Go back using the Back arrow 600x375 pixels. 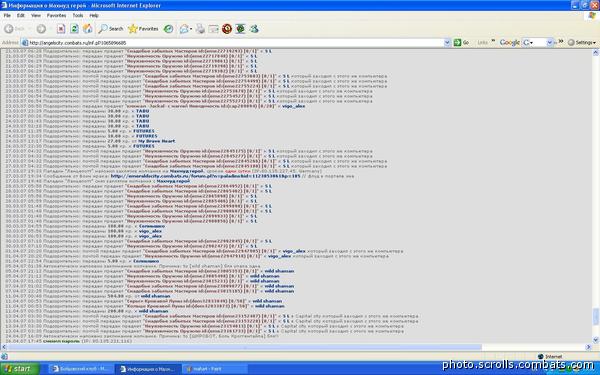tap(9, 29)
